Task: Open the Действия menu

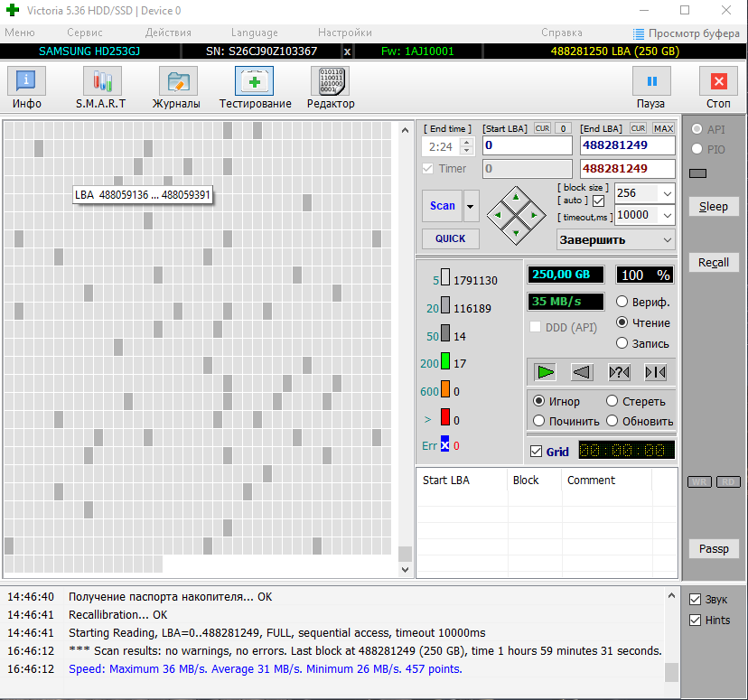Action: click(x=168, y=33)
